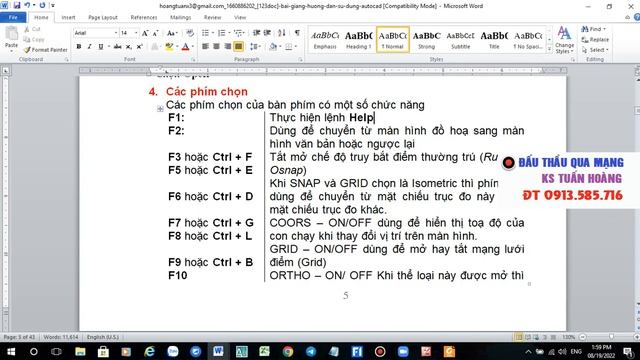Switch to Web Layout view

point(536,337)
